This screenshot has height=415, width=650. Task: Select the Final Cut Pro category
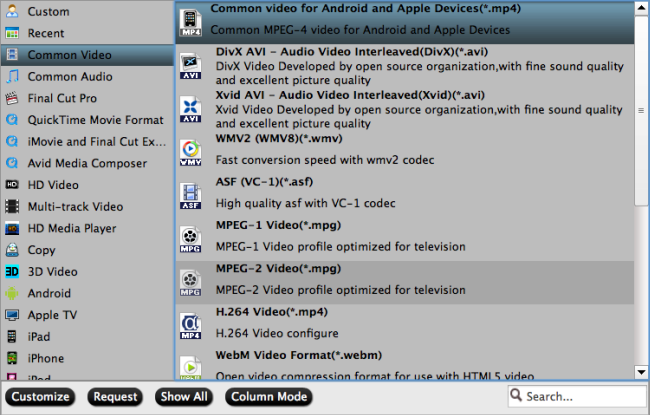pyautogui.click(x=87, y=98)
